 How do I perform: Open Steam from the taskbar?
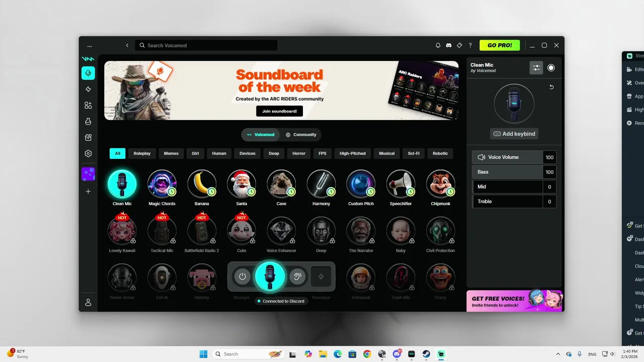coord(426,354)
